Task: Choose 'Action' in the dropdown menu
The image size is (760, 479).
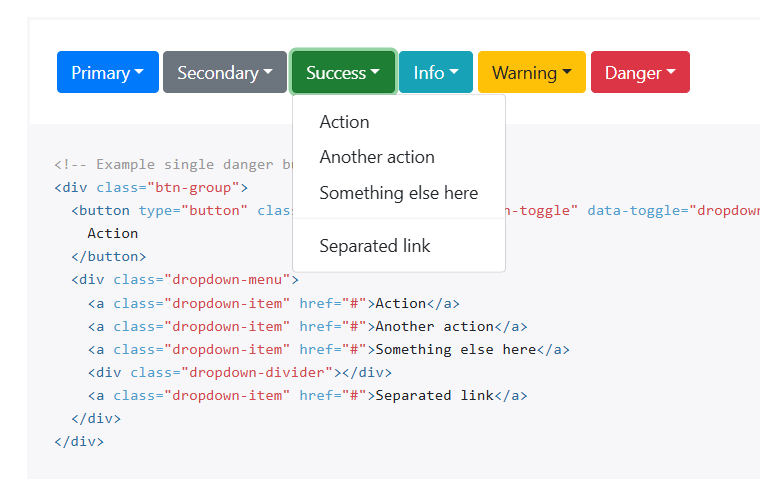Action: pyautogui.click(x=399, y=122)
